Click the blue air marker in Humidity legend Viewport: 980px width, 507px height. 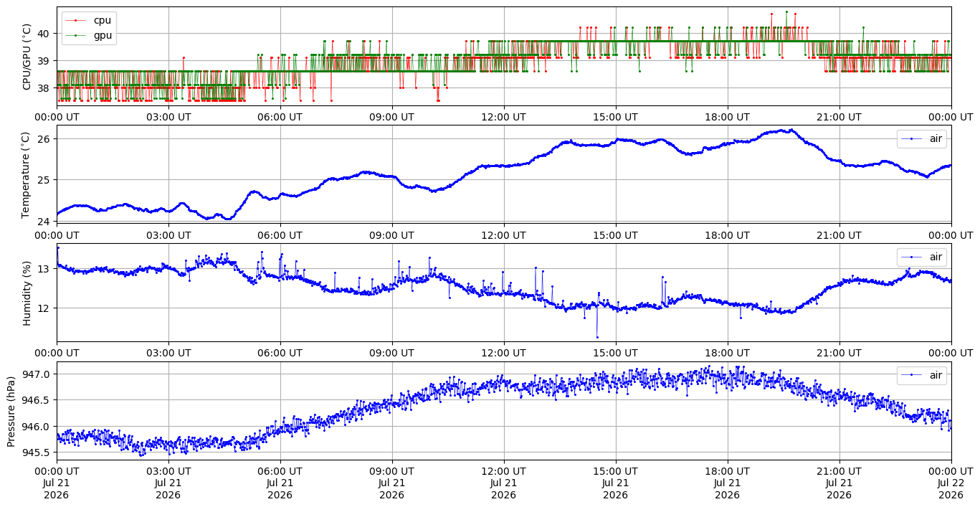tap(912, 257)
